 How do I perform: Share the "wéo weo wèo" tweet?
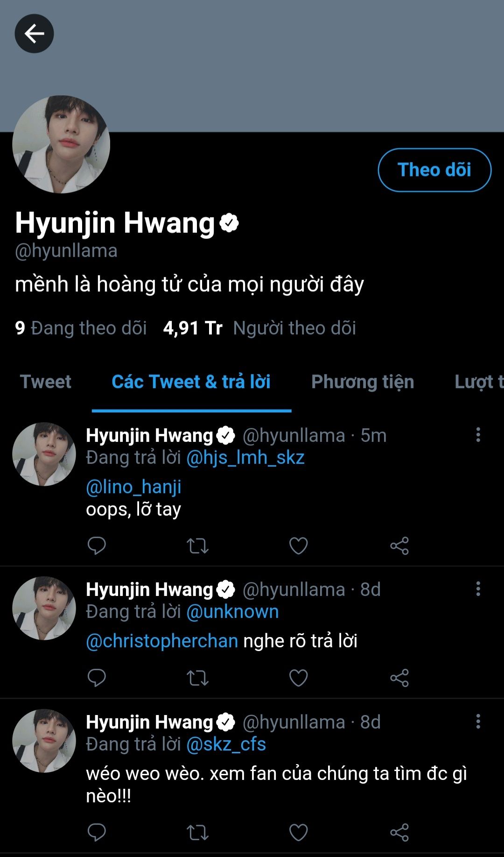(399, 832)
